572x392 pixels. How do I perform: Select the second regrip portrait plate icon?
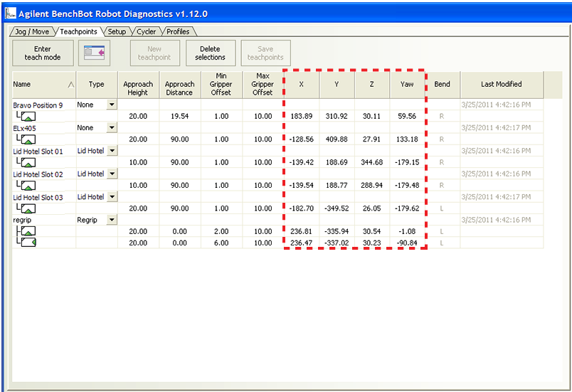coord(28,243)
